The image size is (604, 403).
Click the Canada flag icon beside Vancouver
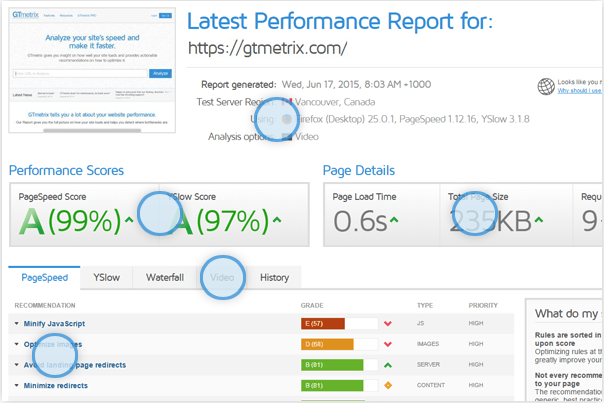(287, 102)
